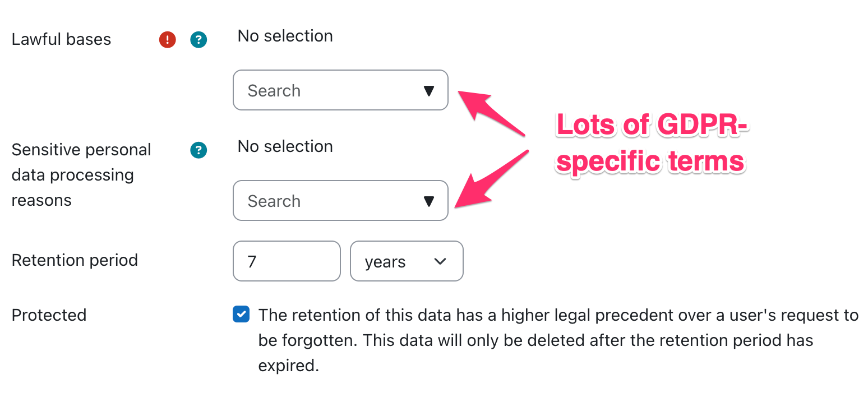Click the Lawful bases dropdown arrow
Screen dimensions: 868x397
tap(429, 91)
